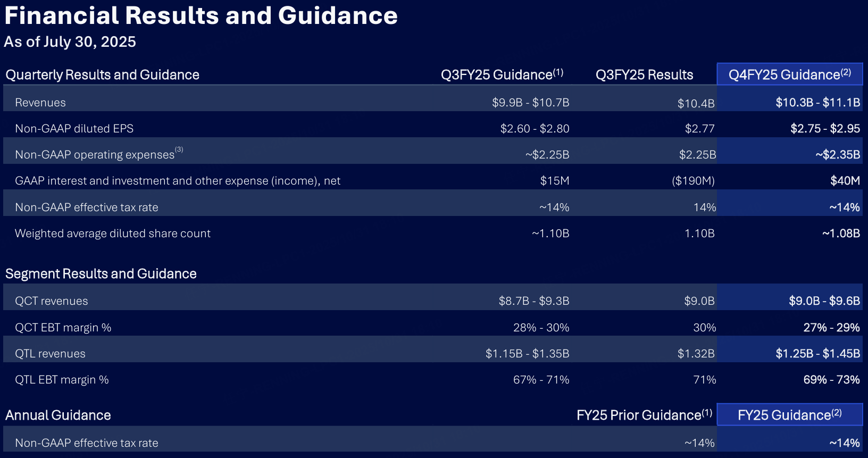Click the FY25 Guidance highlighted header
This screenshot has width=868, height=458.
click(789, 415)
